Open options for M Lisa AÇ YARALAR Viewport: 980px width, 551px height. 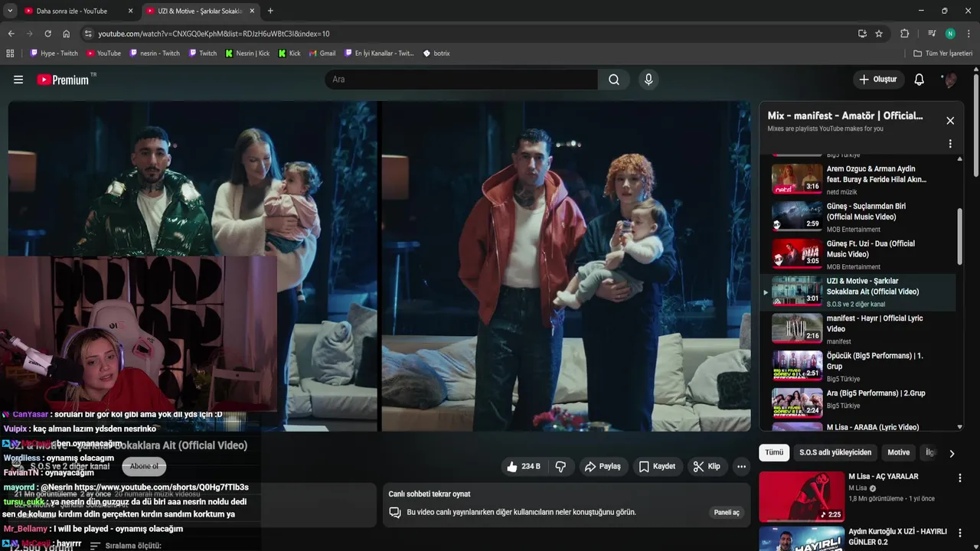point(959,478)
